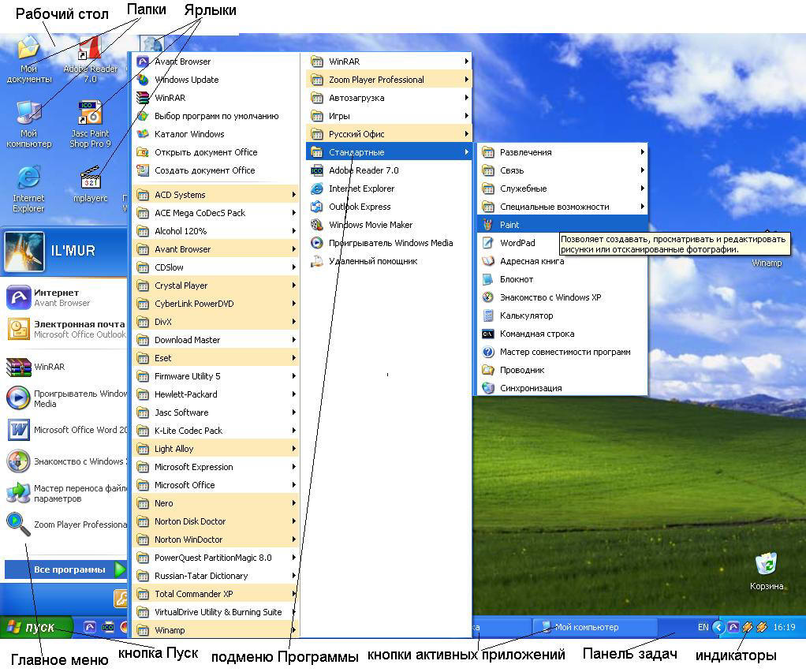This screenshot has height=672, width=806.
Task: Click Каталог Windows entry
Action: coord(216,134)
